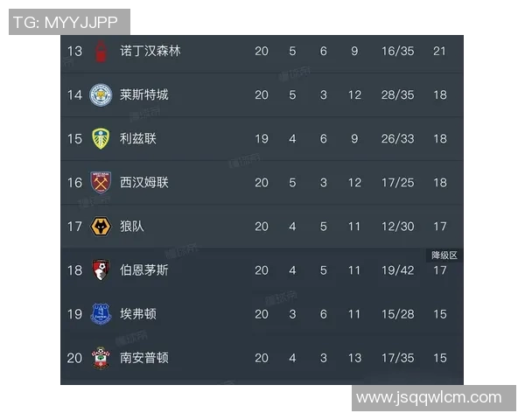Select team name 埃弗顿

click(138, 313)
